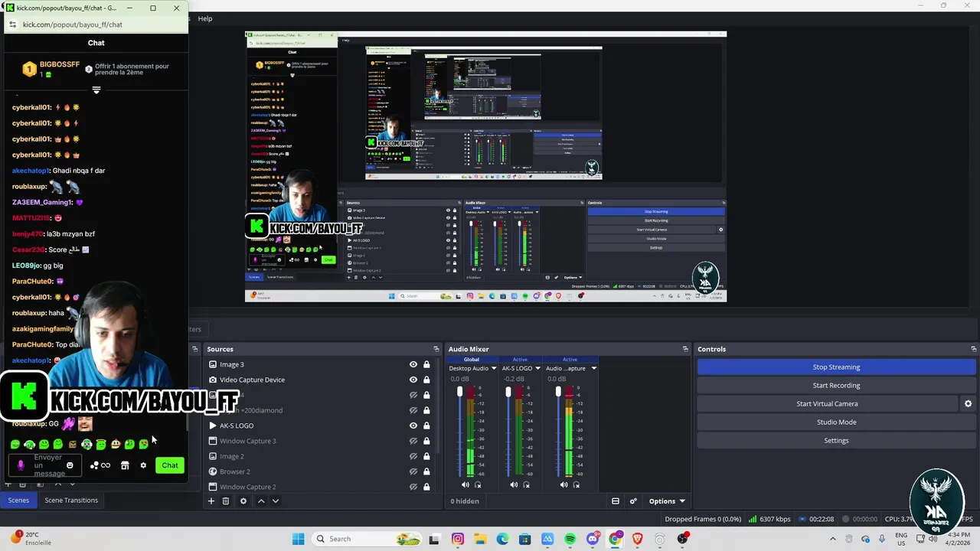
Task: Toggle Audio Mixer layout icon
Action: pos(615,501)
